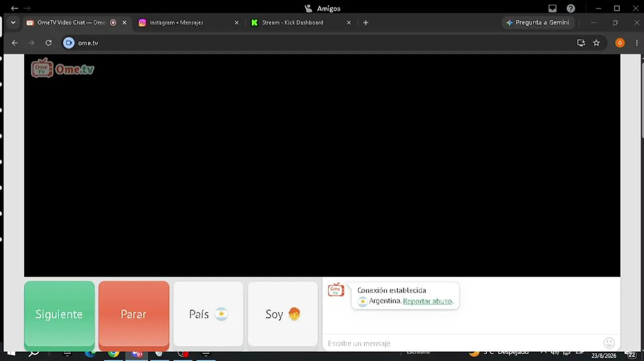Click the ome.tv address bar

pos(321,43)
